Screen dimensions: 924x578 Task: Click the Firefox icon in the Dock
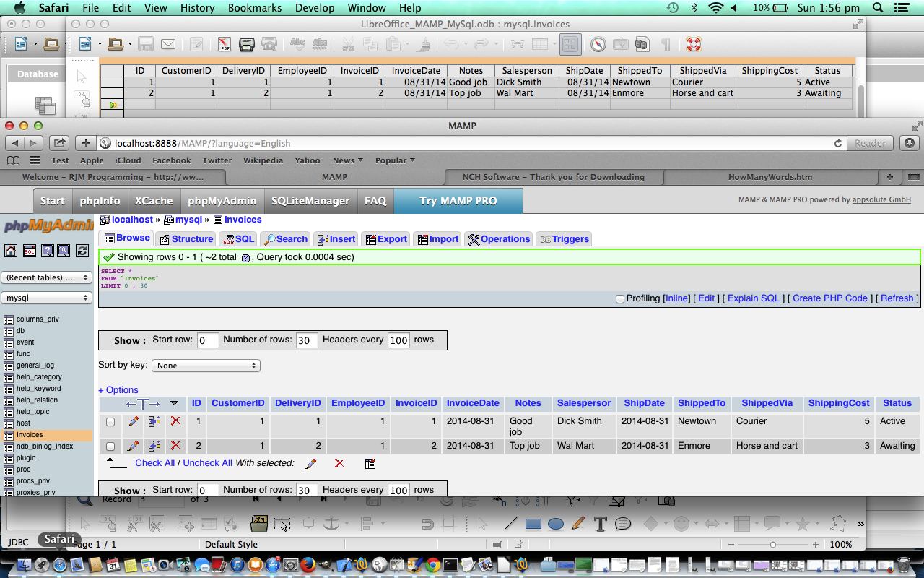coord(308,565)
